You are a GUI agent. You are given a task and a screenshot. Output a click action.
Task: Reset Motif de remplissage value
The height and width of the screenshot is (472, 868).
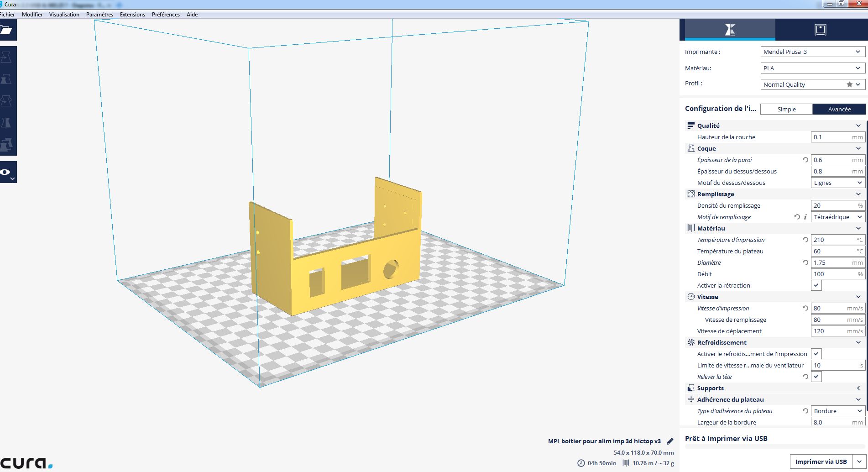pyautogui.click(x=797, y=217)
